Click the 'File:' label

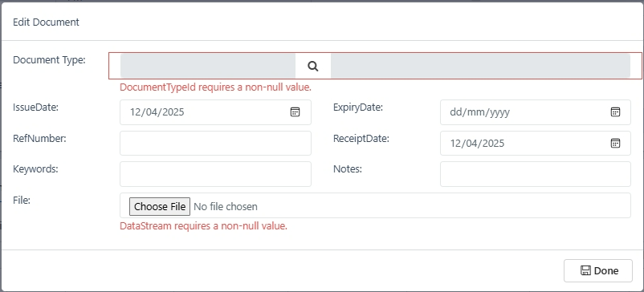click(x=22, y=200)
